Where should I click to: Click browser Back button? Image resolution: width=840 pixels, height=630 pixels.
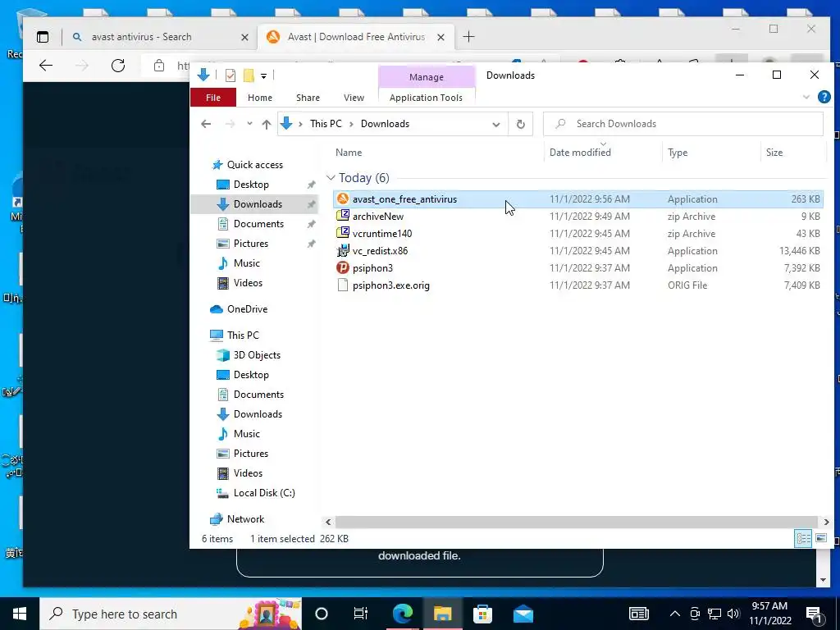point(46,66)
